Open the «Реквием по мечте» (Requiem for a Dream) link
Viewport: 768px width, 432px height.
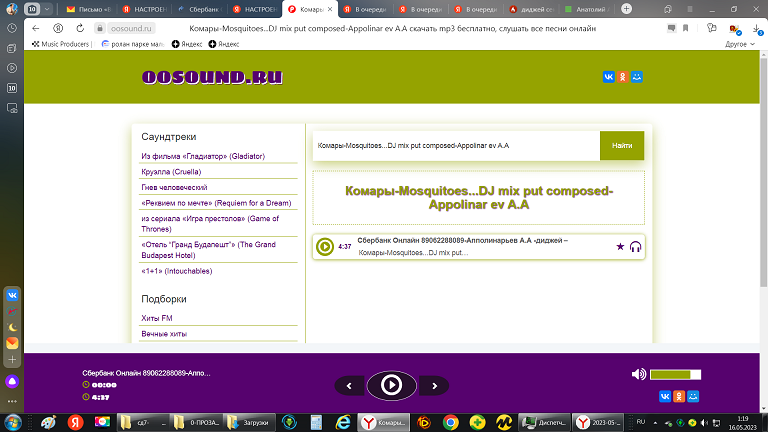pos(216,203)
